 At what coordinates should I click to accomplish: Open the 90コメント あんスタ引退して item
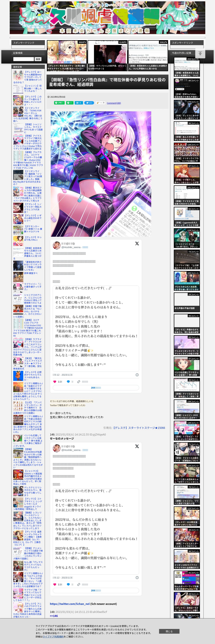coord(187,131)
